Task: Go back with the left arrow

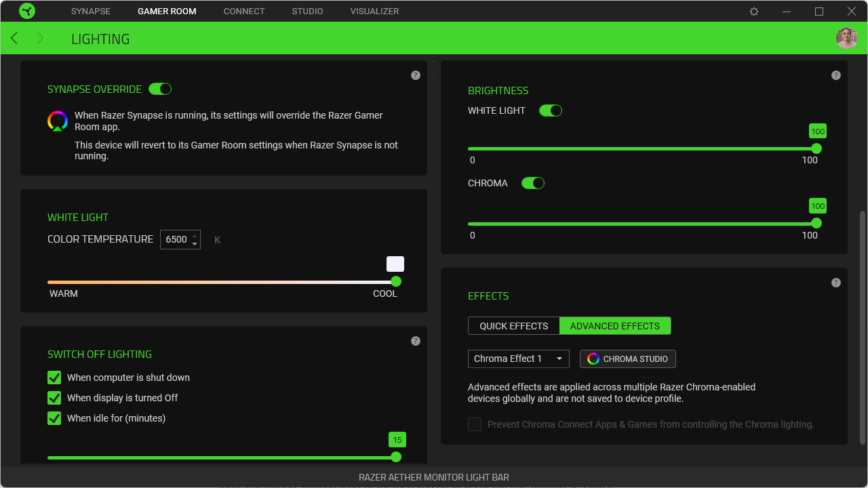Action: (x=14, y=38)
